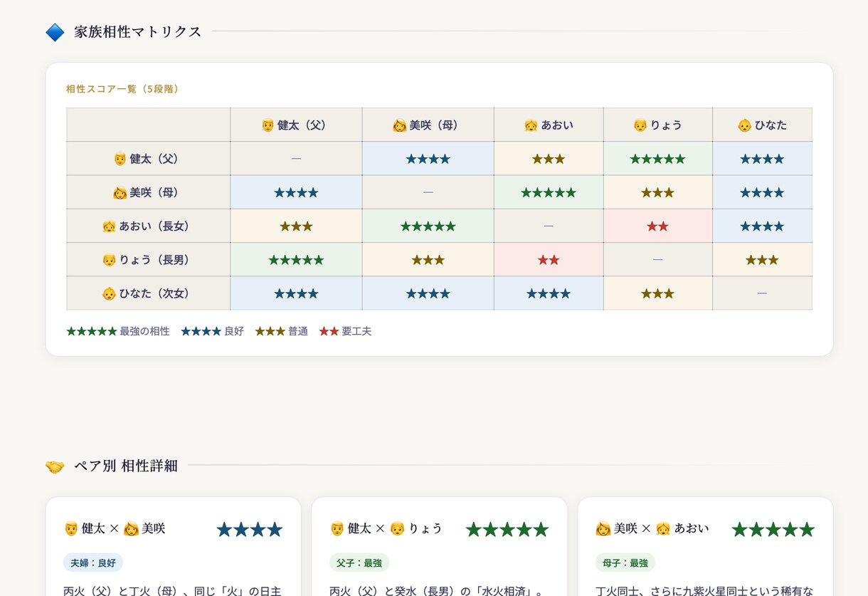Click the りょう row, 美咲（母）column three-star cell
This screenshot has height=596, width=868.
click(428, 260)
